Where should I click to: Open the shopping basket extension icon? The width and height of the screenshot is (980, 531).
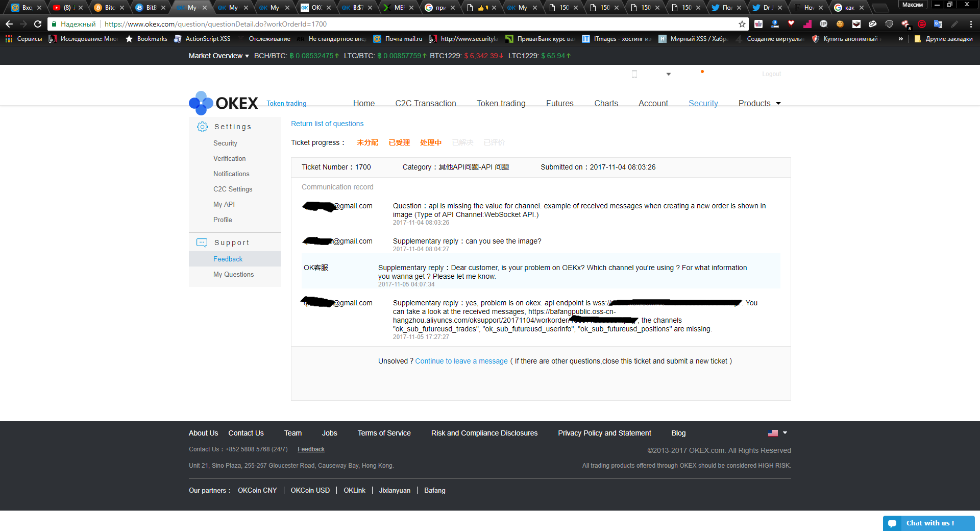point(758,24)
